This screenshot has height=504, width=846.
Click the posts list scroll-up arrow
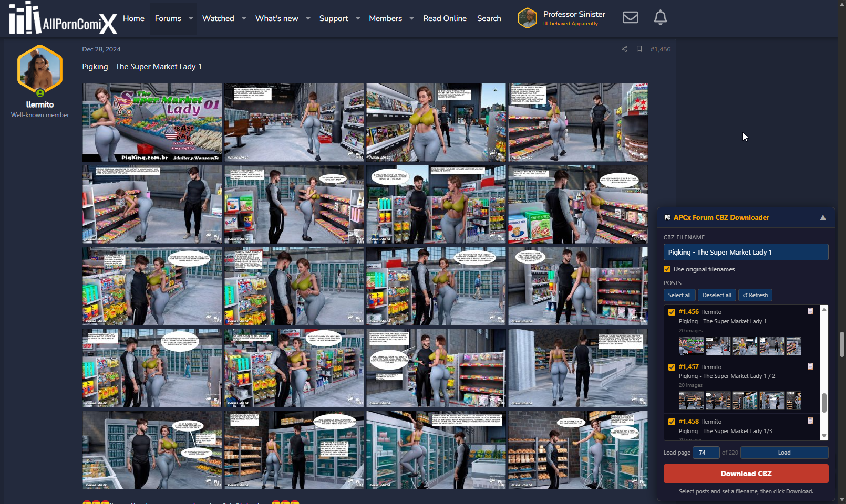tap(824, 310)
